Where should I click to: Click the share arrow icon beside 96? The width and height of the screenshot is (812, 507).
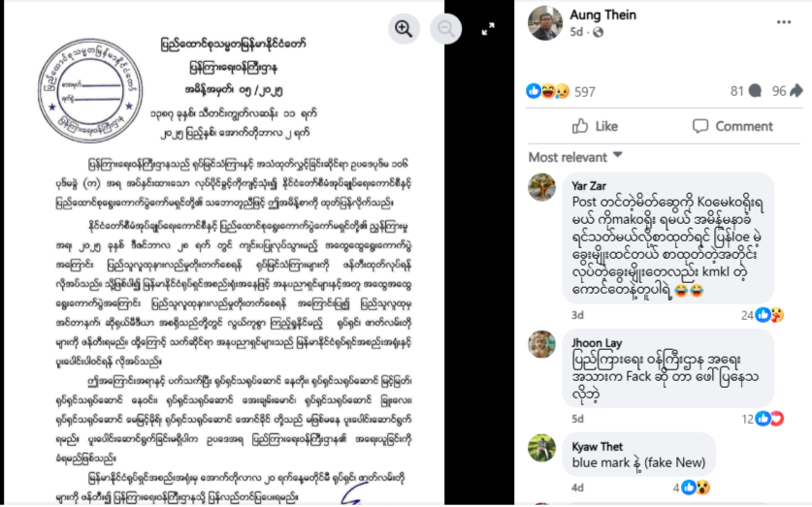(x=796, y=91)
